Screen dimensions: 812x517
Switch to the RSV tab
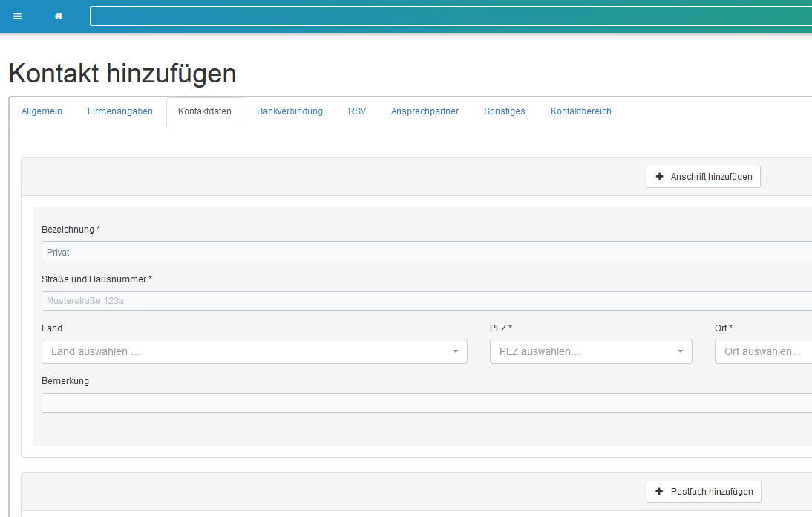[357, 111]
